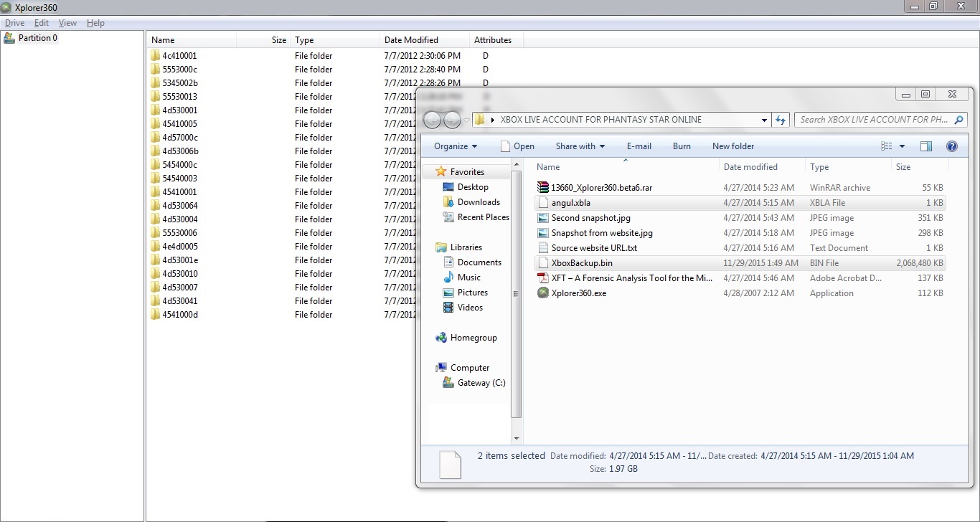Sort Explorer files by Type column header
Image resolution: width=980 pixels, height=522 pixels.
click(848, 167)
